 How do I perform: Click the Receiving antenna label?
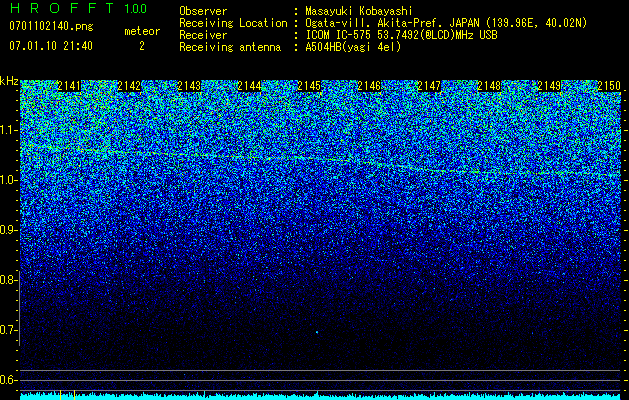pyautogui.click(x=230, y=47)
